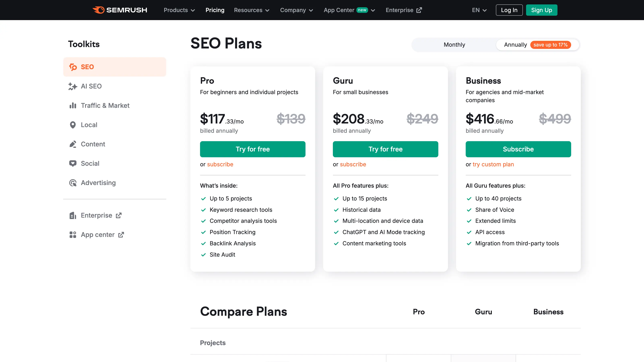
Task: Click the Advertising cursor target icon
Action: pos(72,183)
